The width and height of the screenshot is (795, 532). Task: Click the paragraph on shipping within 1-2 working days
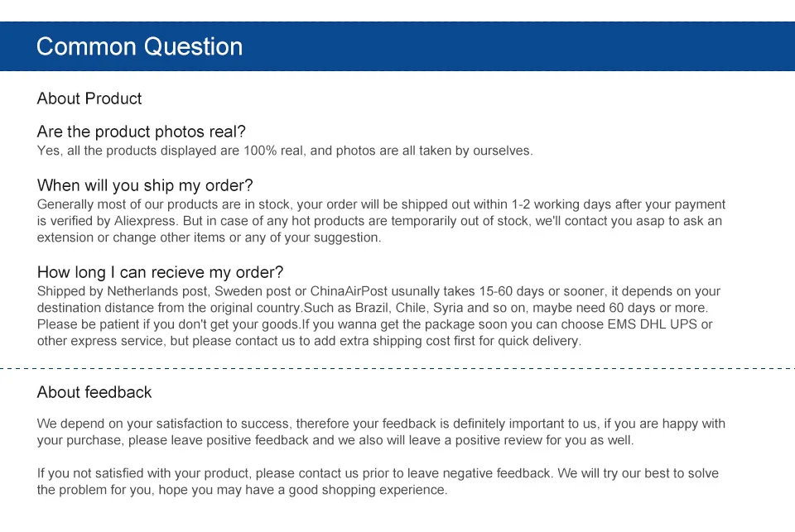point(381,221)
